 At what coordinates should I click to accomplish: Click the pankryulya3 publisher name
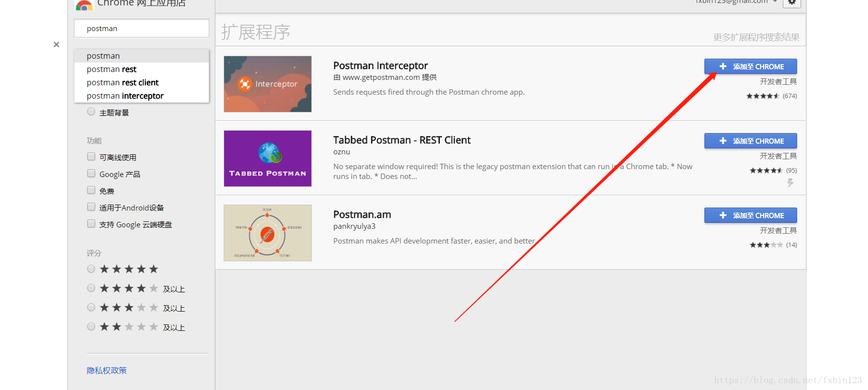(x=354, y=226)
